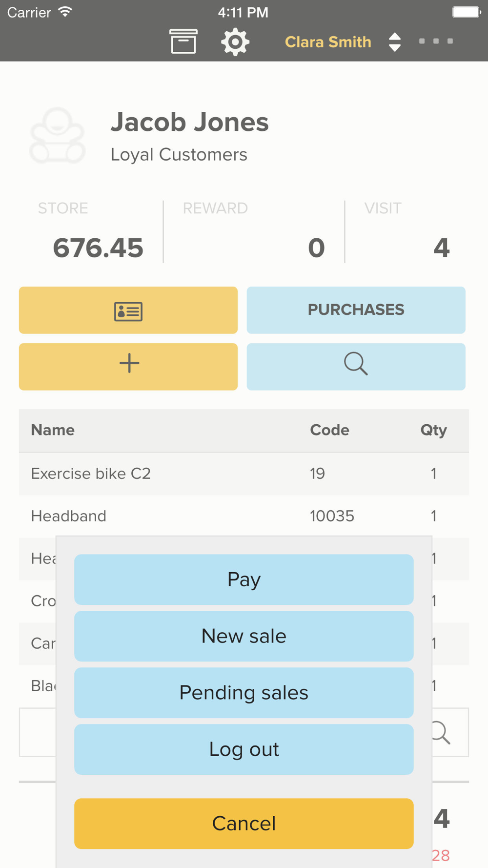Open customer ID card details button

(x=128, y=310)
